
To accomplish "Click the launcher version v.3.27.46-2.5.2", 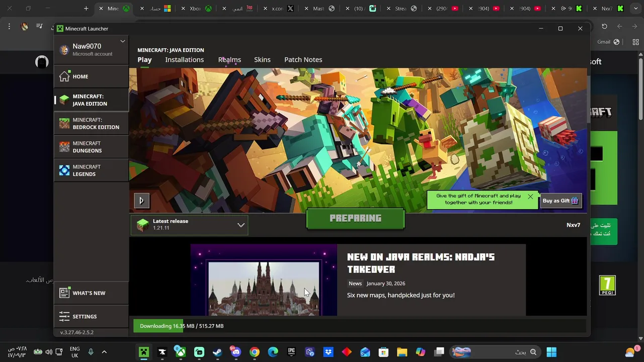I will (x=77, y=332).
